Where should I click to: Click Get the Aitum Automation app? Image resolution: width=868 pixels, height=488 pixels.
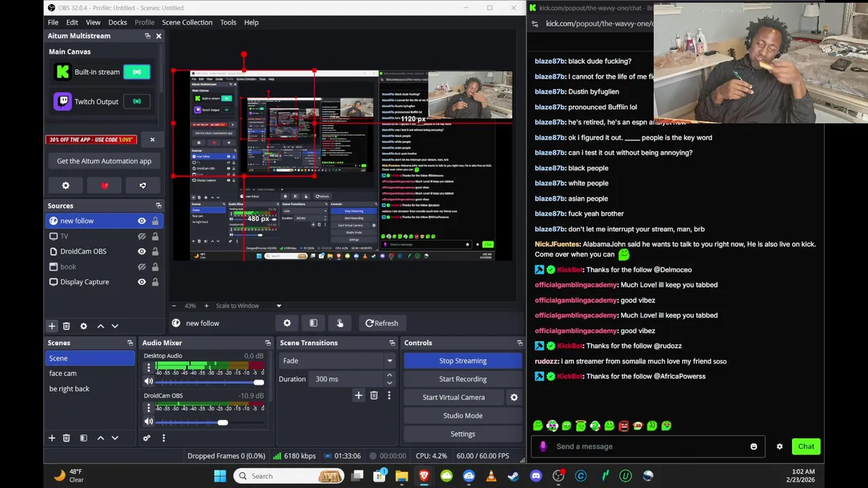click(x=104, y=161)
